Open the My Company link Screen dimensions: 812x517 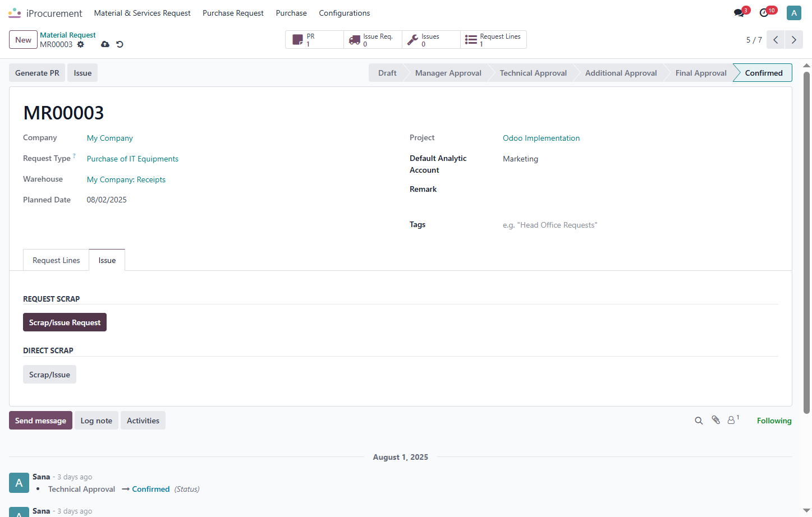110,138
